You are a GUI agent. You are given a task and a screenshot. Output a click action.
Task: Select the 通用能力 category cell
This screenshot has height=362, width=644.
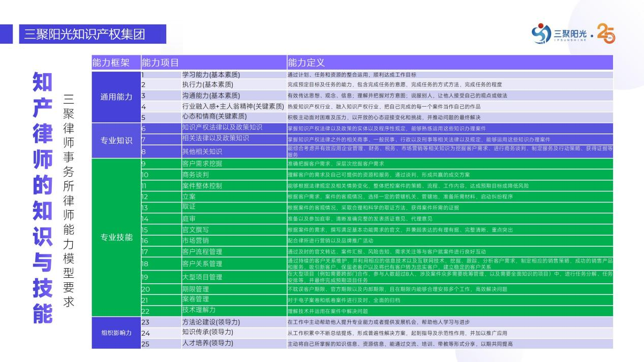click(x=116, y=96)
